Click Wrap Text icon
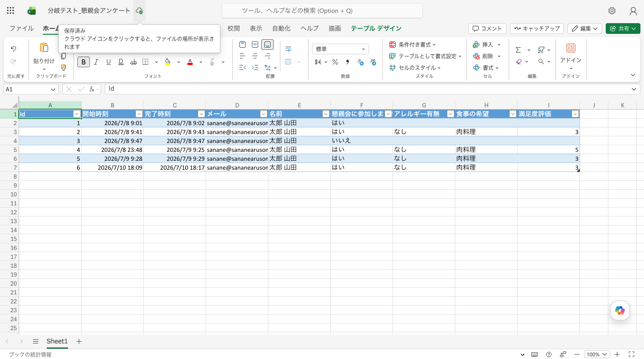 click(x=288, y=49)
